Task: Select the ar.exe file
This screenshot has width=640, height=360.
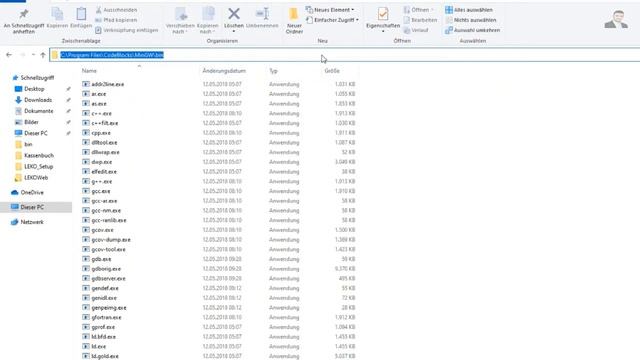Action: coord(98,94)
